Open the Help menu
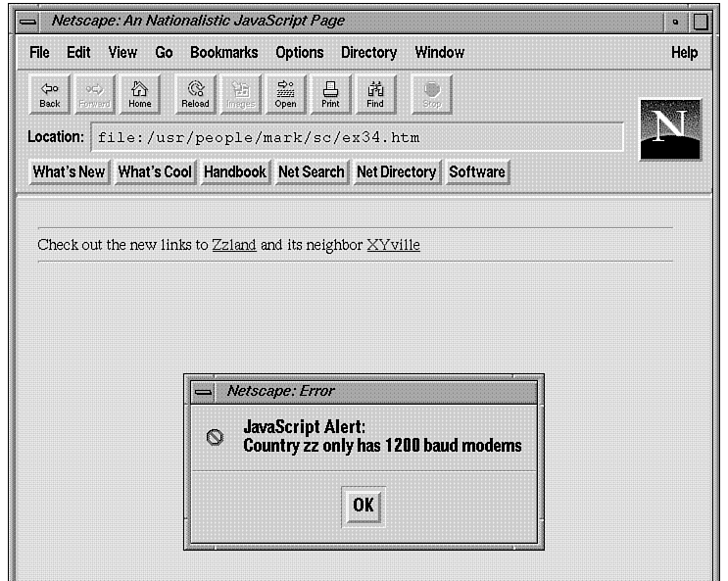728x581 pixels. click(x=684, y=53)
